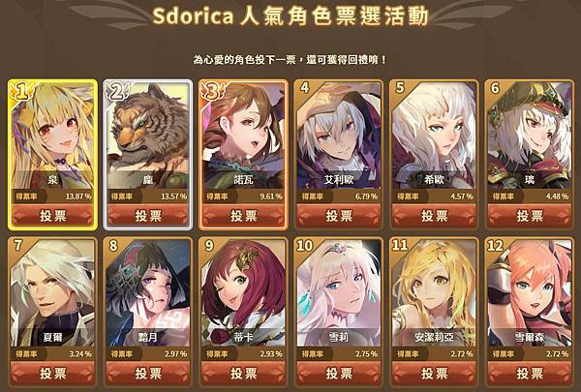Cast vote for 艾利歐
Image resolution: width=581 pixels, height=392 pixels.
pos(339,215)
